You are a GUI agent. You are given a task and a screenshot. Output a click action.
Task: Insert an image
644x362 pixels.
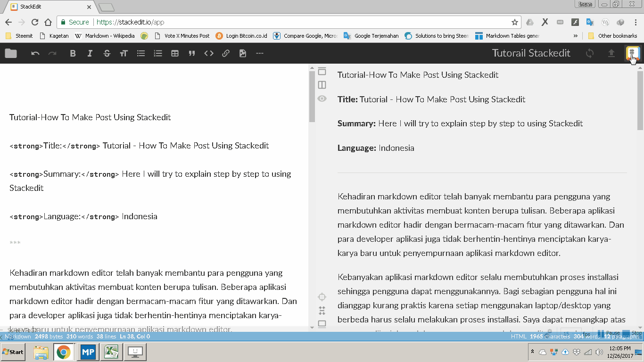pos(243,53)
